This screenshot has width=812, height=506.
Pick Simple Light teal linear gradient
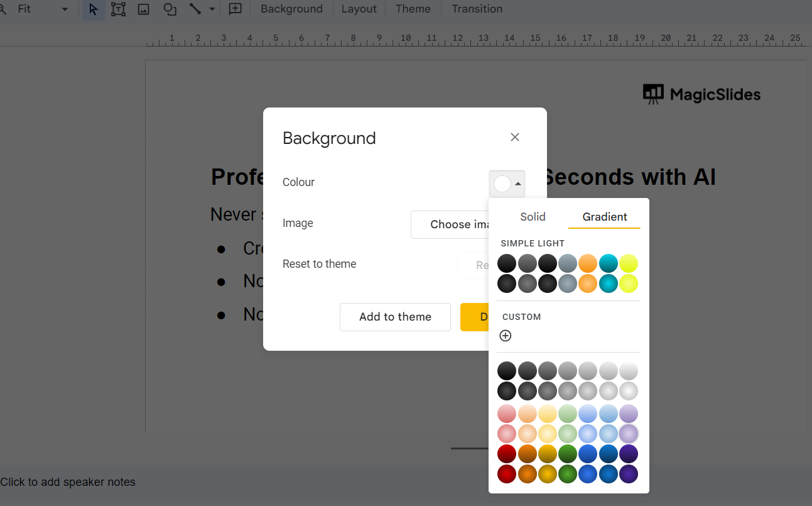pyautogui.click(x=608, y=263)
